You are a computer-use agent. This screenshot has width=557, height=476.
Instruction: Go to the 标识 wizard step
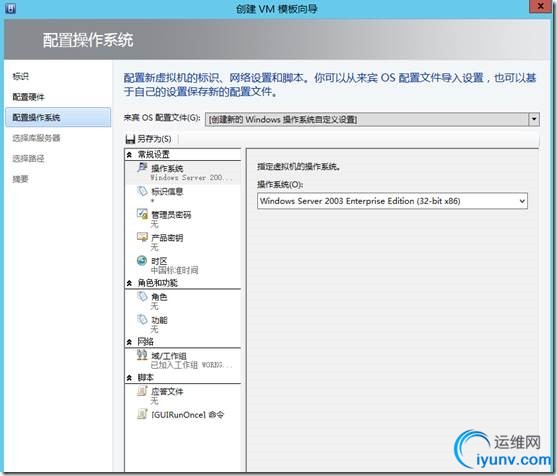click(20, 76)
